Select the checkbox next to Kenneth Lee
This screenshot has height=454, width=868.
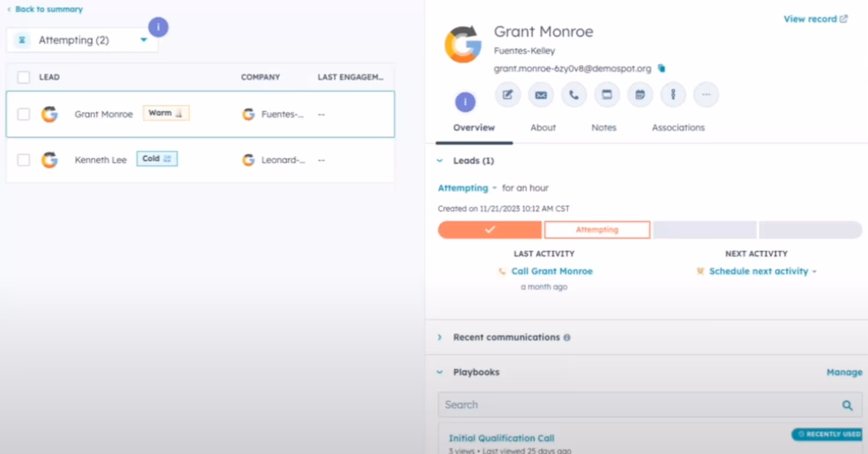click(23, 160)
